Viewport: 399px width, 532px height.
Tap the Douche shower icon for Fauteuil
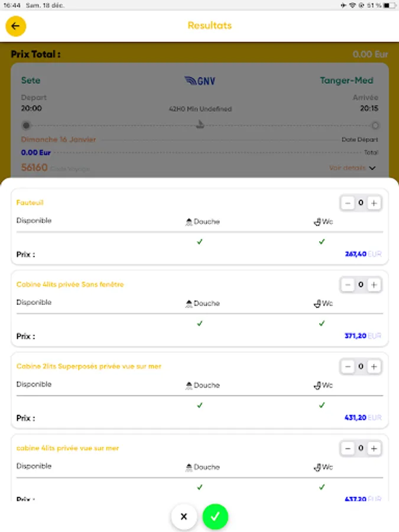pos(190,222)
